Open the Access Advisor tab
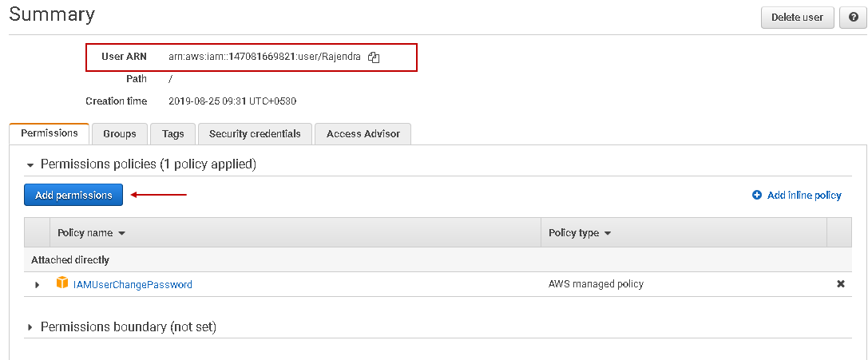The image size is (868, 360). pos(363,134)
